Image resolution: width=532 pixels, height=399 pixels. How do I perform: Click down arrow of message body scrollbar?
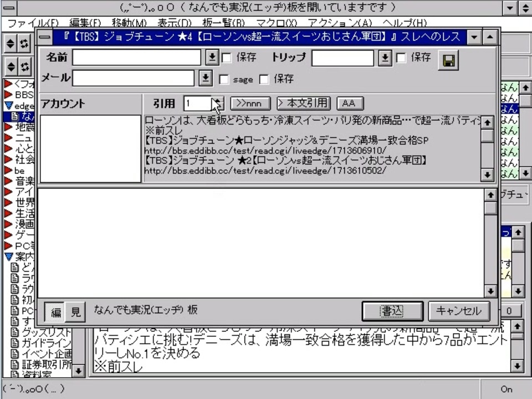click(x=490, y=291)
